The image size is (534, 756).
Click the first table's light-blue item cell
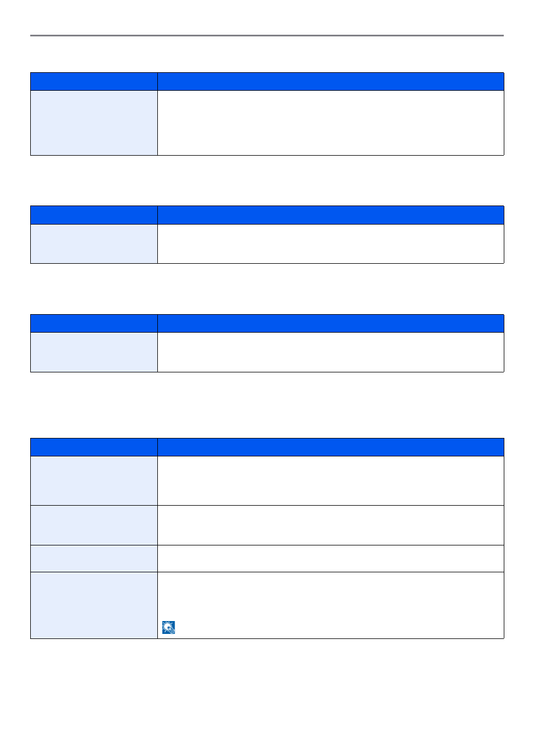pos(94,123)
